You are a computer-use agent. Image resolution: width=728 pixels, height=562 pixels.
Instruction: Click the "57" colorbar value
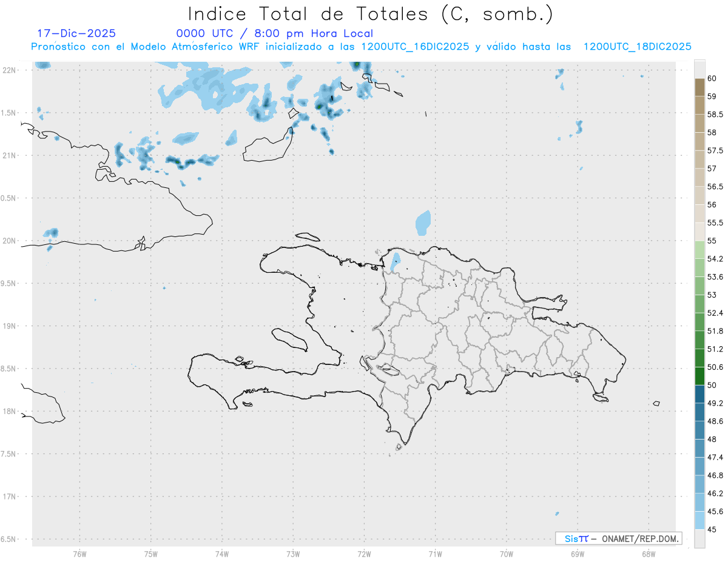click(712, 169)
